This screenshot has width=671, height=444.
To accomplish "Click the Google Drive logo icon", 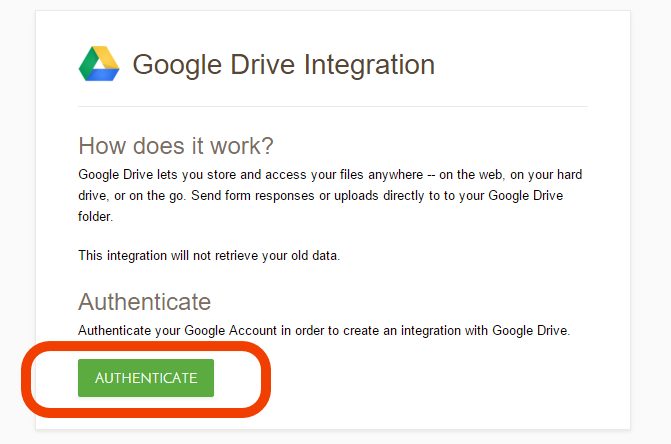I will [99, 64].
